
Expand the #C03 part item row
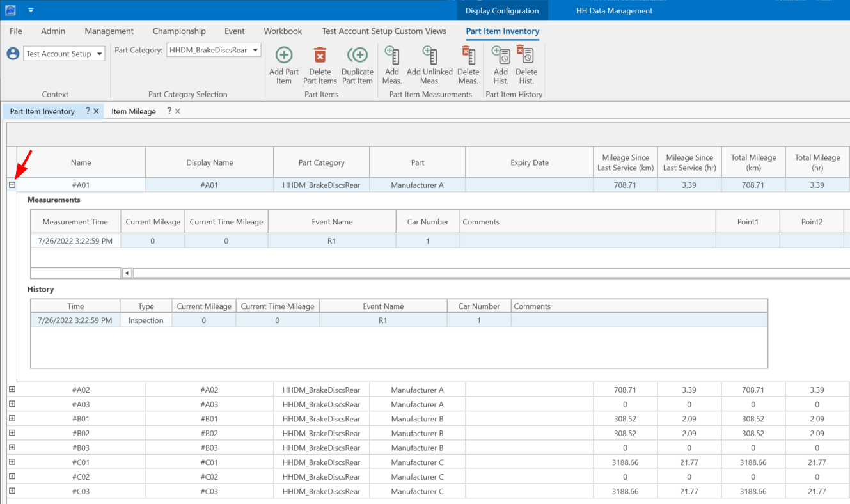[x=12, y=491]
